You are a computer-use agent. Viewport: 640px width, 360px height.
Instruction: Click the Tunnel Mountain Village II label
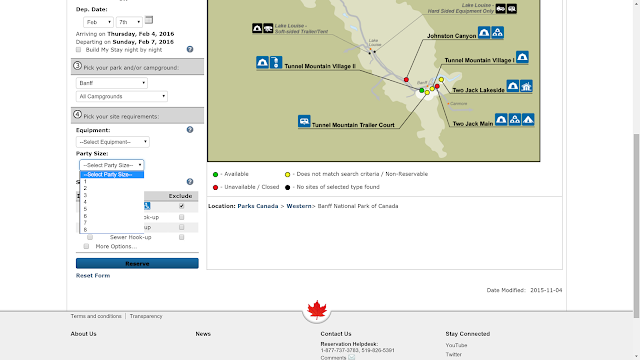[320, 66]
